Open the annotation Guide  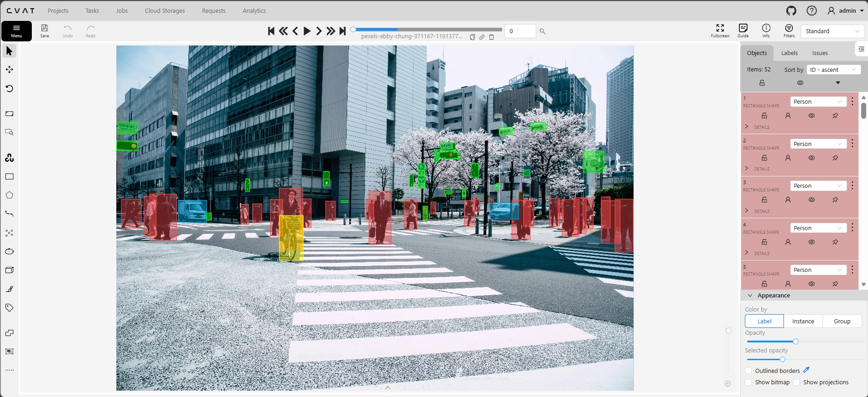tap(743, 31)
